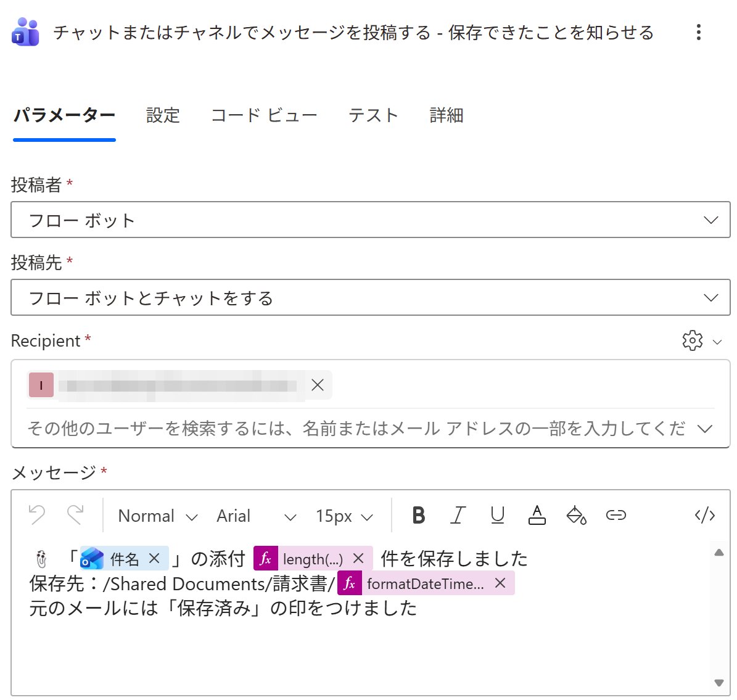Click the 件名 dynamic content token
This screenshot has width=737, height=700.
(x=125, y=559)
